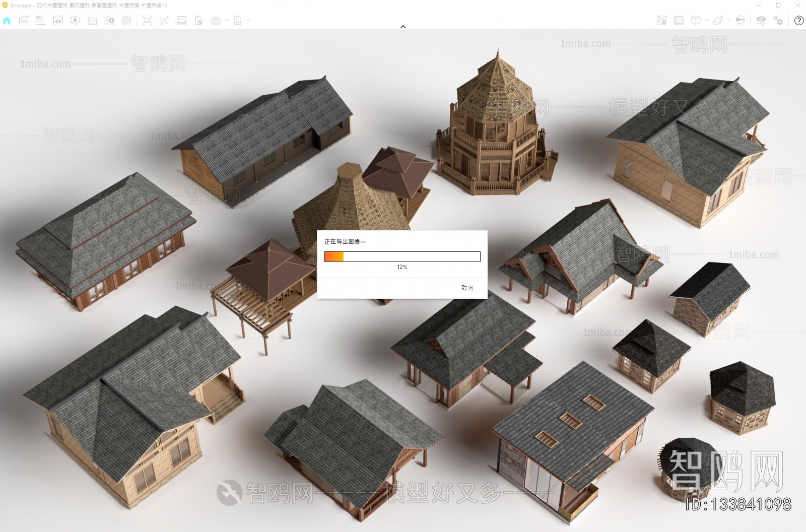The height and width of the screenshot is (532, 806).
Task: Expand the 360 panorama export dropdown arrow
Action: tap(227, 21)
